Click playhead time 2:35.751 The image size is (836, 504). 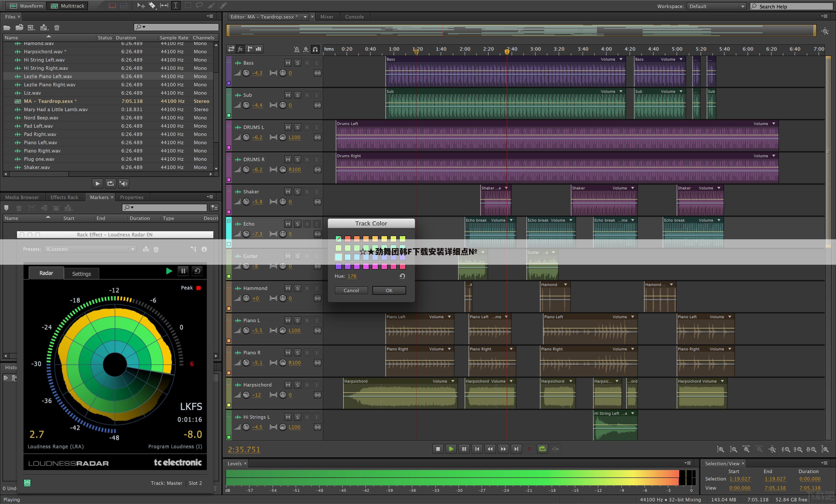(244, 450)
